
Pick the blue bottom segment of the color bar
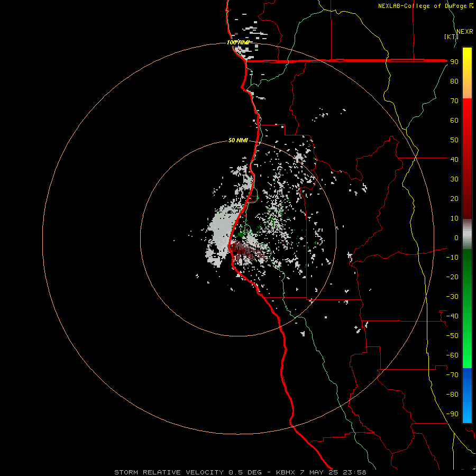click(x=467, y=395)
